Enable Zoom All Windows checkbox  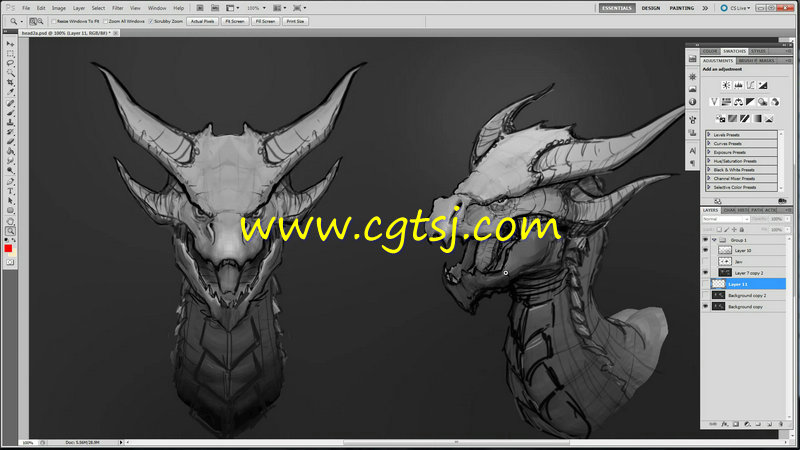point(106,21)
